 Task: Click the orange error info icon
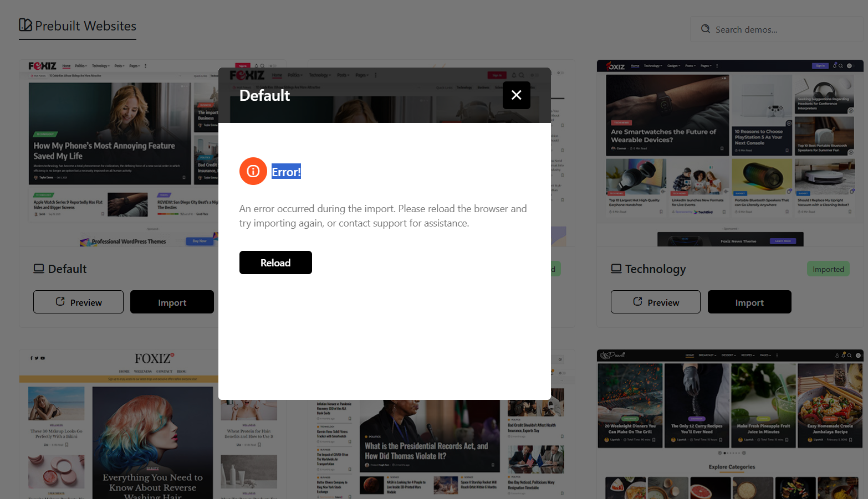pos(253,171)
